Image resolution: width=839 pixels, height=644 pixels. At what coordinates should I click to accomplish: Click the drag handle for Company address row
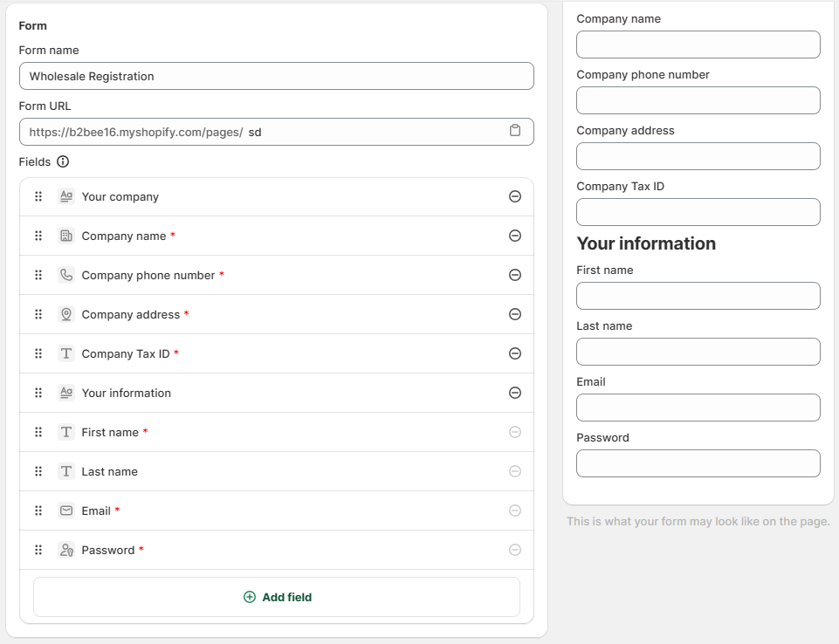38,314
